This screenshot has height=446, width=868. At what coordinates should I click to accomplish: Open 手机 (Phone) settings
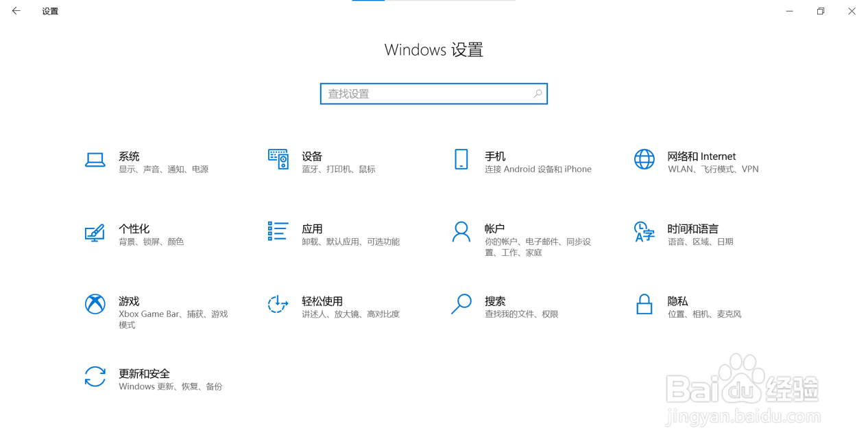461,160
